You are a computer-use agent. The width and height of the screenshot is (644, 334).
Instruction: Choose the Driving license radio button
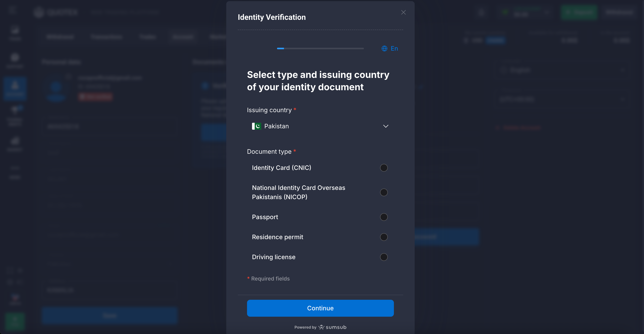pos(384,257)
